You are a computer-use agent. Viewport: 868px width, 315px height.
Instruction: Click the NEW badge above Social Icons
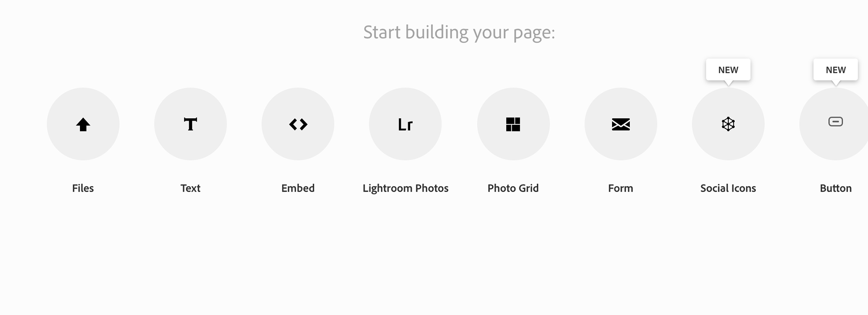tap(728, 70)
